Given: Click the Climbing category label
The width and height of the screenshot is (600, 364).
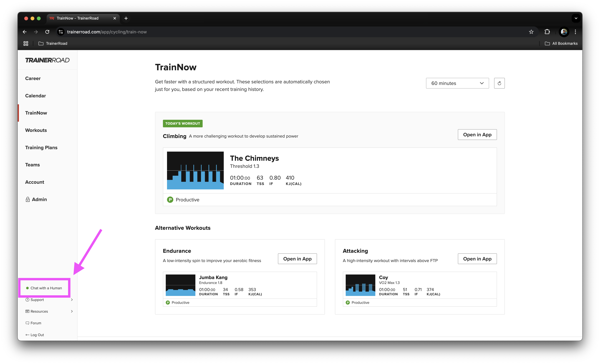Looking at the screenshot, I should click(x=174, y=136).
